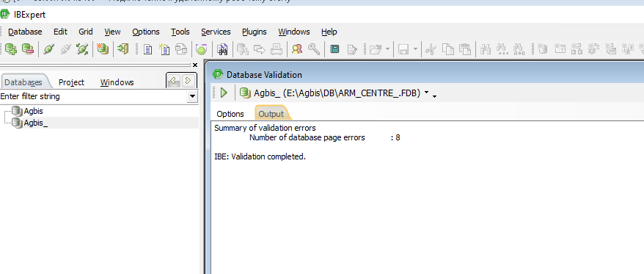This screenshot has width=644, height=274.
Task: Open the Database menu
Action: pyautogui.click(x=25, y=32)
